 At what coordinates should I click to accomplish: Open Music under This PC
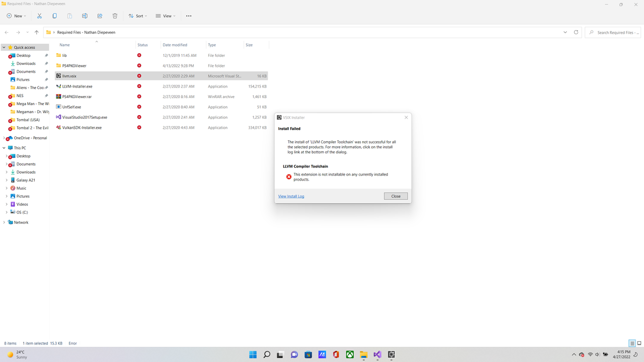coord(21,188)
